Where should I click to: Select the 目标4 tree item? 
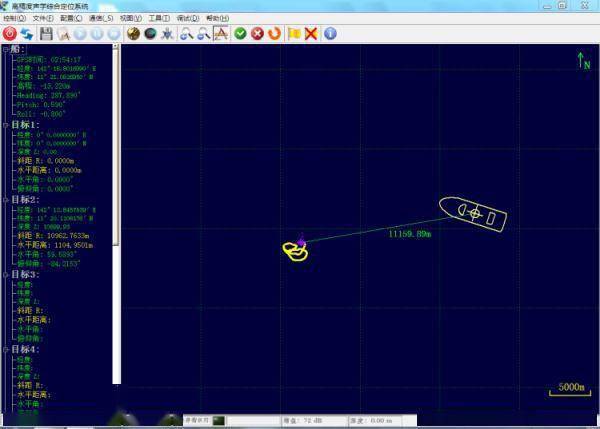click(25, 350)
